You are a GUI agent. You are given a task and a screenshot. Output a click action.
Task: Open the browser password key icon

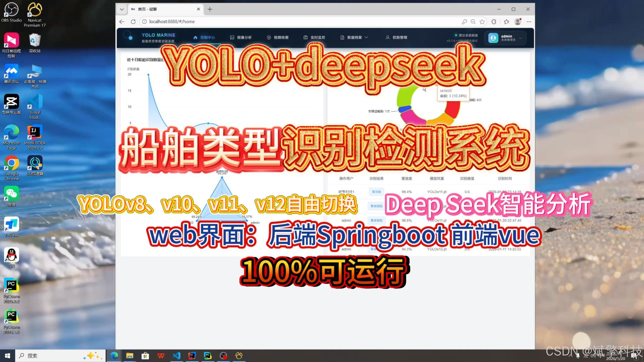point(464,22)
